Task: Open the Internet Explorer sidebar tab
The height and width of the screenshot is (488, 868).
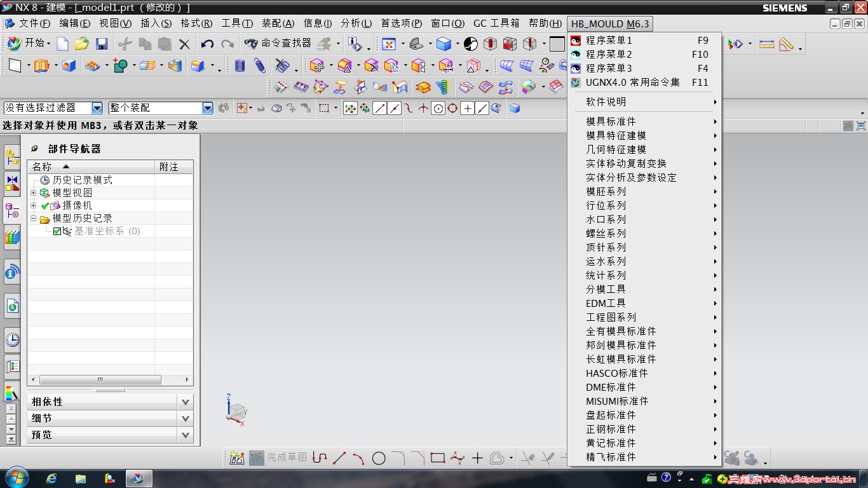Action: click(x=12, y=306)
